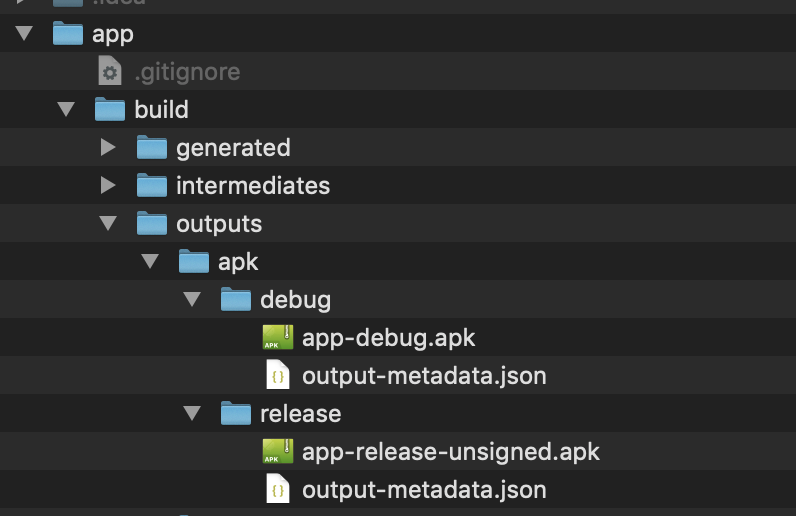Click the debug folder icon
Screen dimensions: 796x516
236,300
